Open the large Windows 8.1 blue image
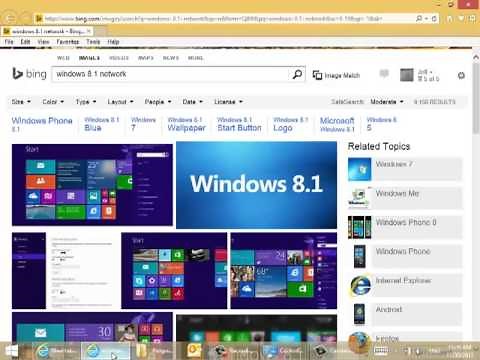Screen dimensions: 480x360 [256, 185]
